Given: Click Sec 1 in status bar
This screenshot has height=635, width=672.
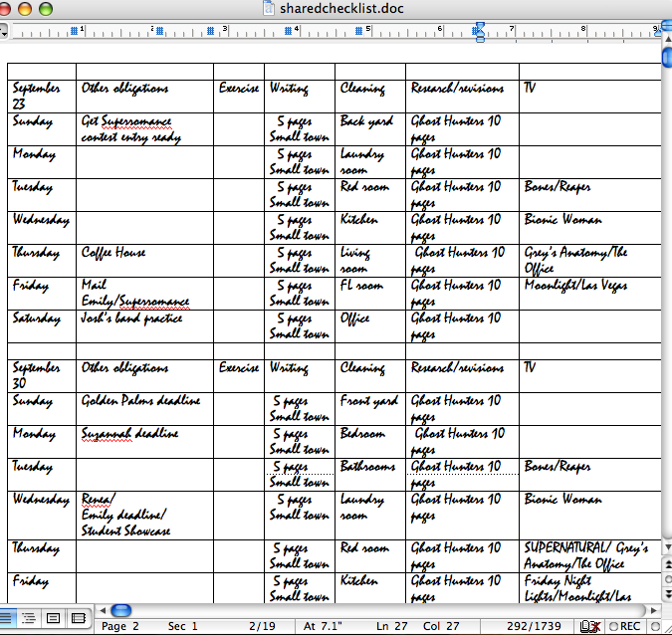Looking at the screenshot, I should (x=182, y=626).
